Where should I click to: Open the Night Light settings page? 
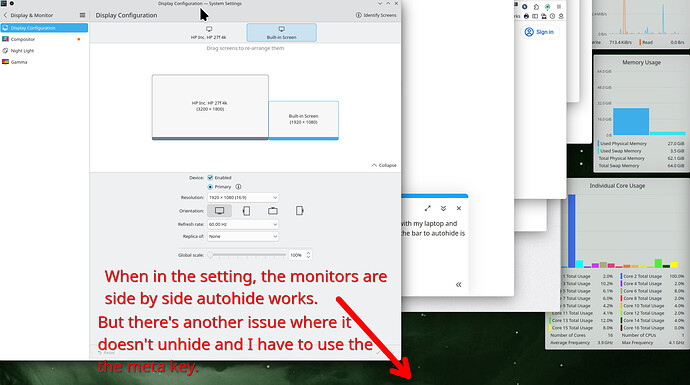(x=44, y=51)
